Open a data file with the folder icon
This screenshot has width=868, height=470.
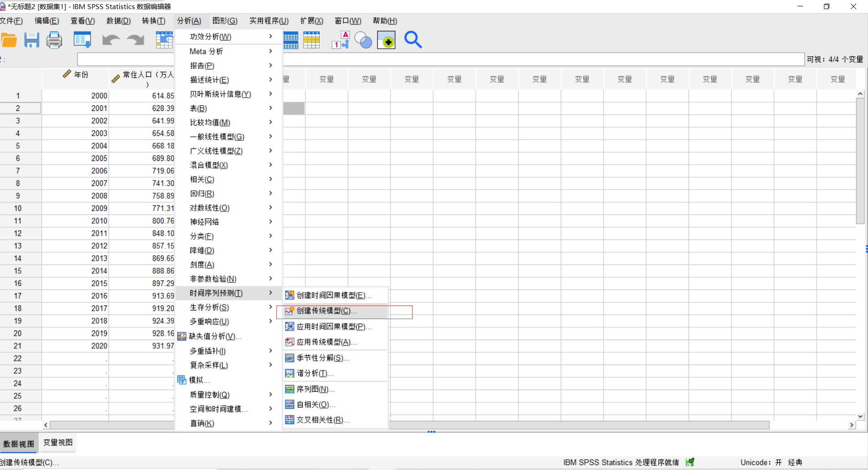click(x=9, y=40)
